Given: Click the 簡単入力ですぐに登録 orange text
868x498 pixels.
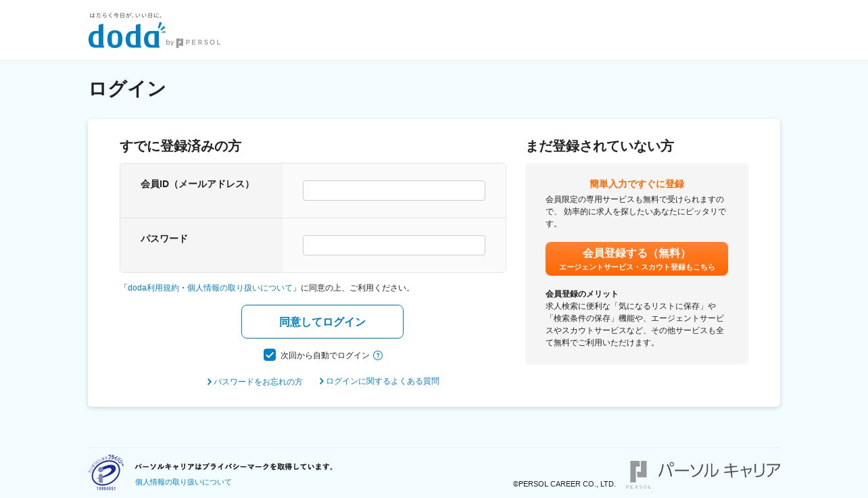Looking at the screenshot, I should [637, 184].
